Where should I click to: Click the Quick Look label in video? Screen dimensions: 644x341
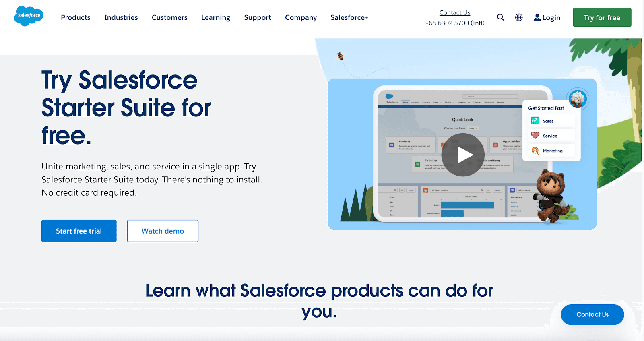(462, 120)
